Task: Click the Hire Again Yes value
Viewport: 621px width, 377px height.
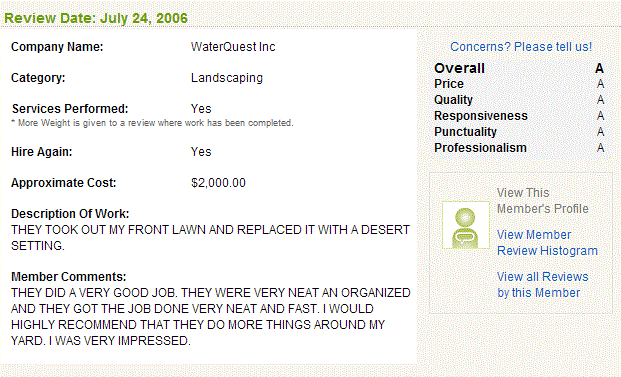Action: click(201, 152)
